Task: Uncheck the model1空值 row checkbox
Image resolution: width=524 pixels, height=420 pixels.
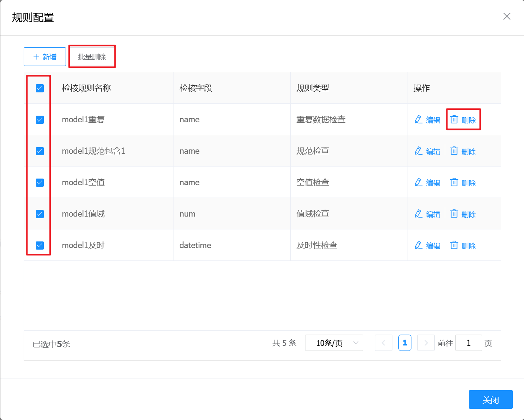Action: 40,182
